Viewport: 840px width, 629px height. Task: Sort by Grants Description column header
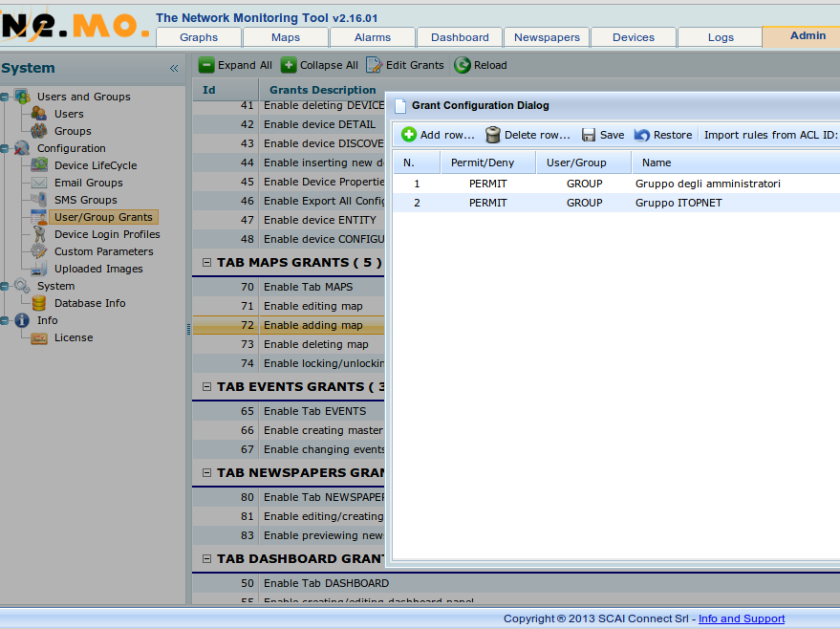pyautogui.click(x=322, y=90)
